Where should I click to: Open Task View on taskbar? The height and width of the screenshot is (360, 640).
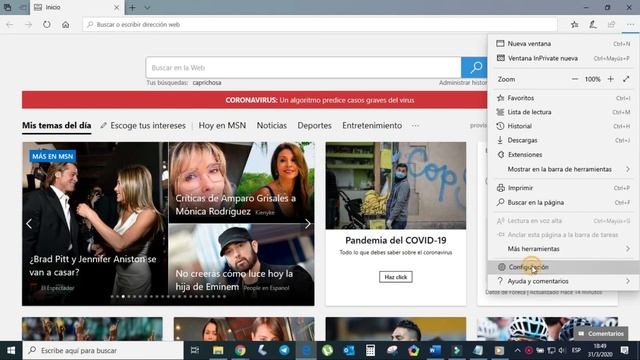click(195, 351)
